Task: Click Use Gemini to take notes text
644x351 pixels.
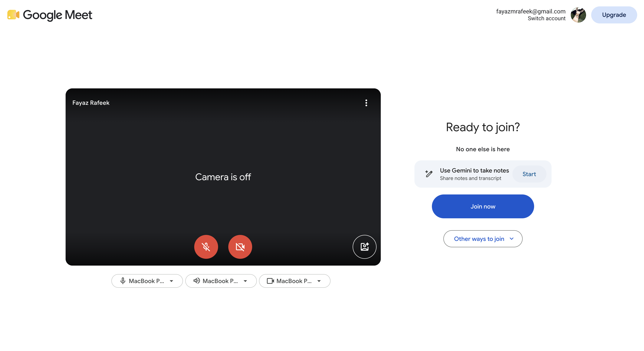Action: (474, 170)
